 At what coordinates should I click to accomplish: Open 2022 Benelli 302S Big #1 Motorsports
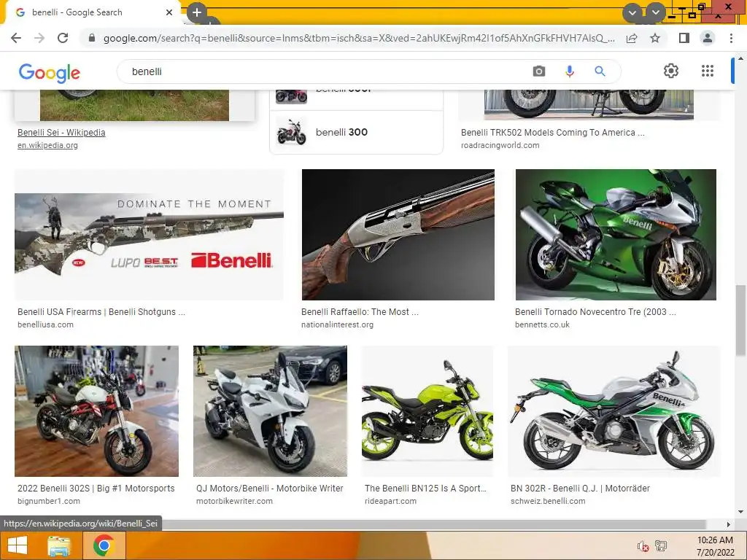(x=96, y=488)
